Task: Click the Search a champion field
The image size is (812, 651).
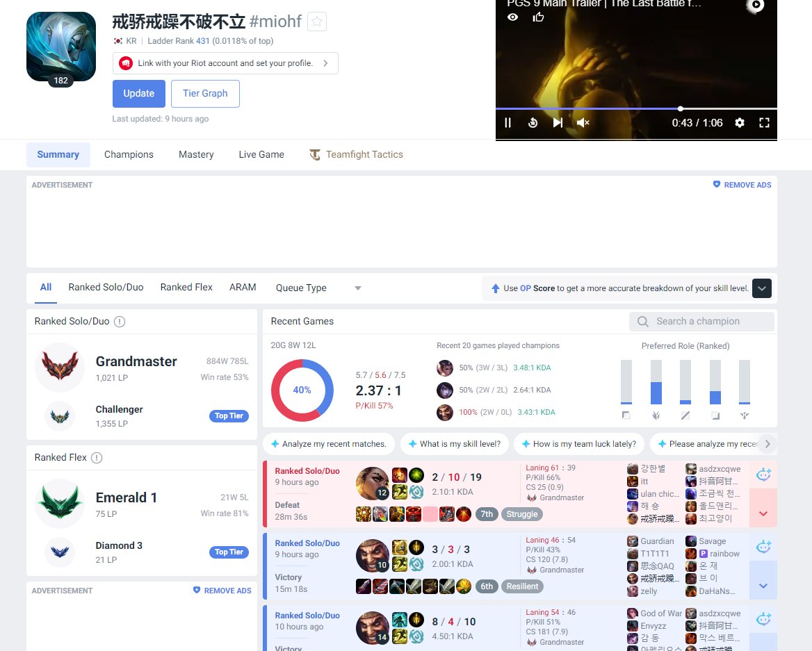Action: 701,322
